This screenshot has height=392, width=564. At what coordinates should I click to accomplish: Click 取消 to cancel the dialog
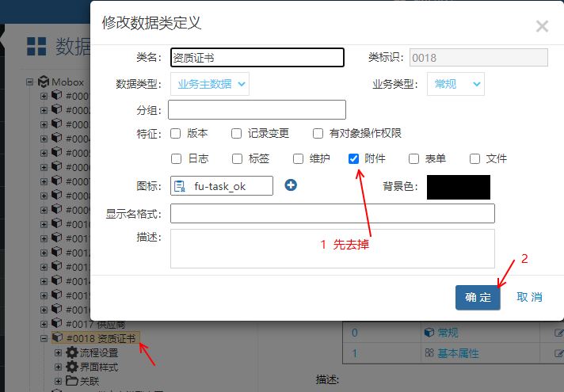coord(529,297)
